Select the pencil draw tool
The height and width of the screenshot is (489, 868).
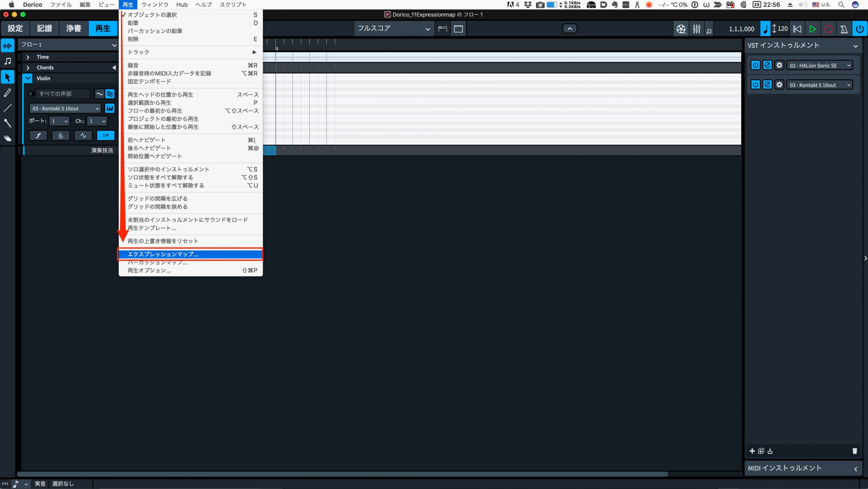(7, 93)
